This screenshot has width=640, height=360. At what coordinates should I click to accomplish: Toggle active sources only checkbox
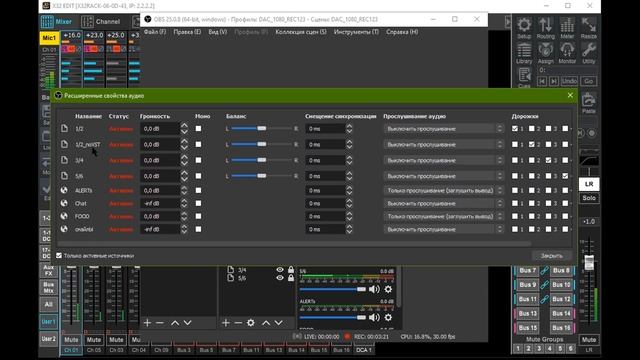click(59, 256)
